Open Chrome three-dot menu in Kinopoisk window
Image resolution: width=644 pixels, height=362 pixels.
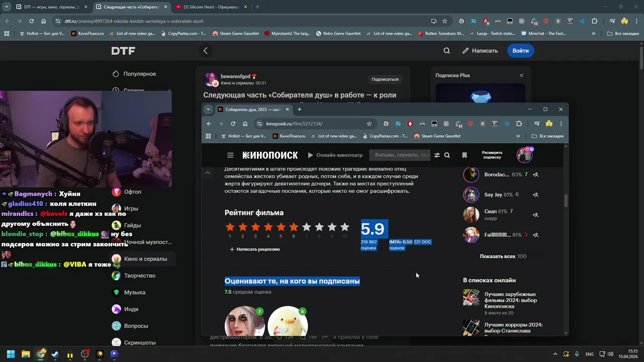click(561, 124)
